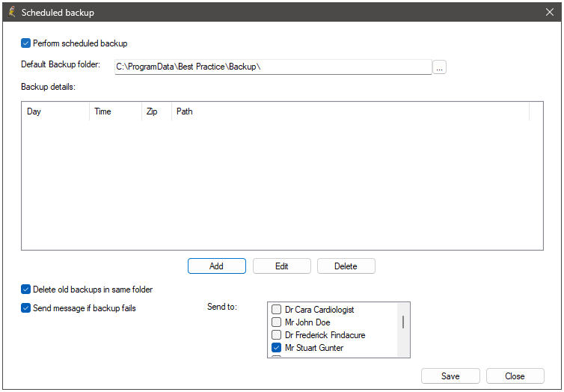This screenshot has height=392, width=564.
Task: Open folder browse ellipsis button
Action: [439, 67]
